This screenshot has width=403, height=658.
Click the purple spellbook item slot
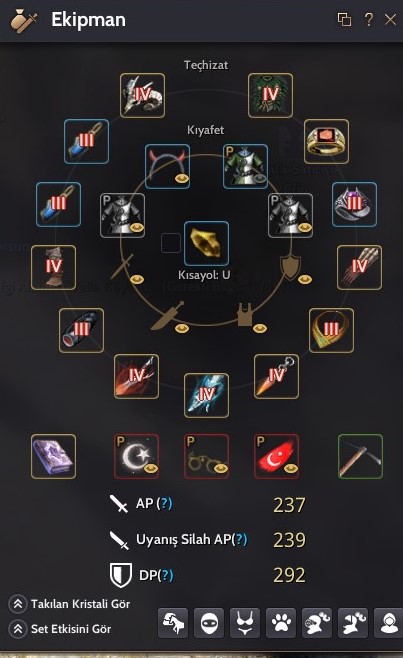53,456
